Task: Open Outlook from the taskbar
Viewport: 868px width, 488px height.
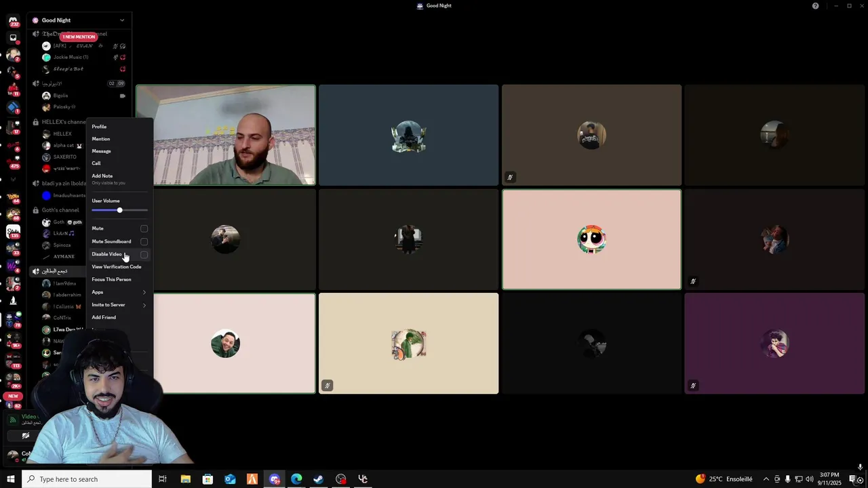Action: (x=230, y=479)
